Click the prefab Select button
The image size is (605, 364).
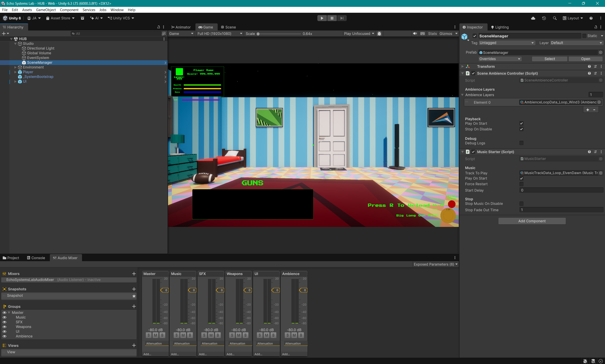549,59
